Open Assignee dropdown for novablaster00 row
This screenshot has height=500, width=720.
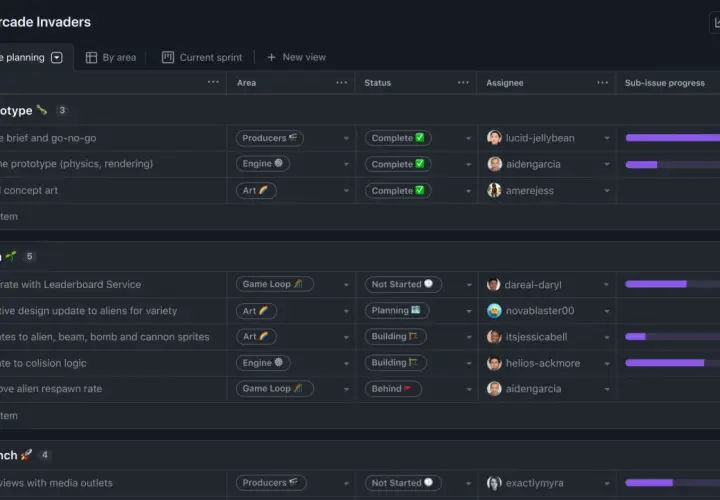pos(607,311)
